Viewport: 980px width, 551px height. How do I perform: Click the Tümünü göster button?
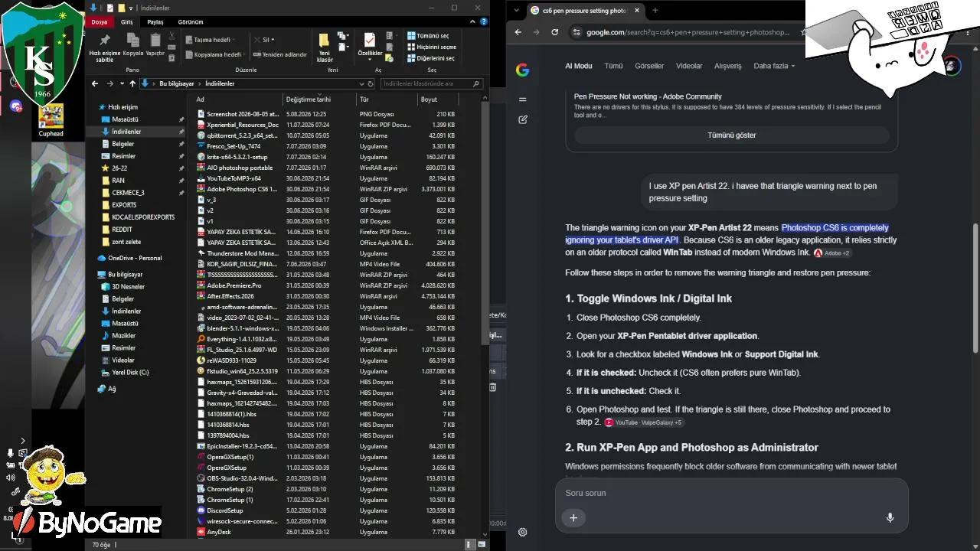[x=731, y=135]
